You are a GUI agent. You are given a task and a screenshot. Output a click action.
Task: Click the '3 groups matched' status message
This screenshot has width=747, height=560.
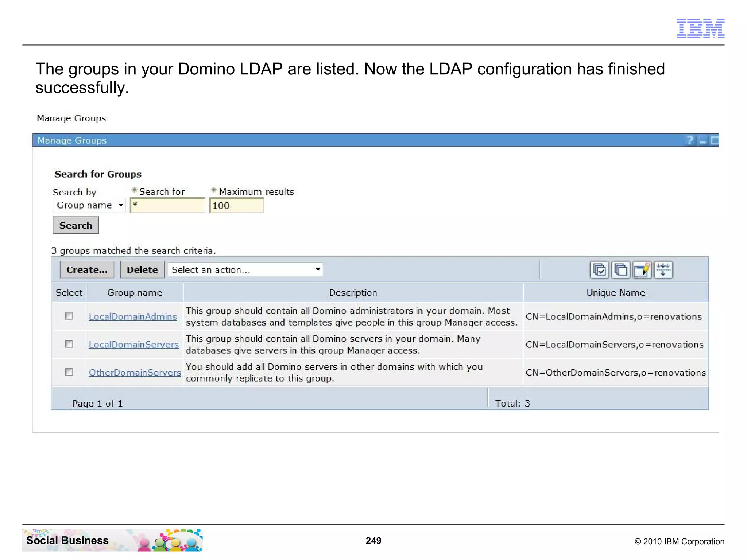click(x=133, y=251)
